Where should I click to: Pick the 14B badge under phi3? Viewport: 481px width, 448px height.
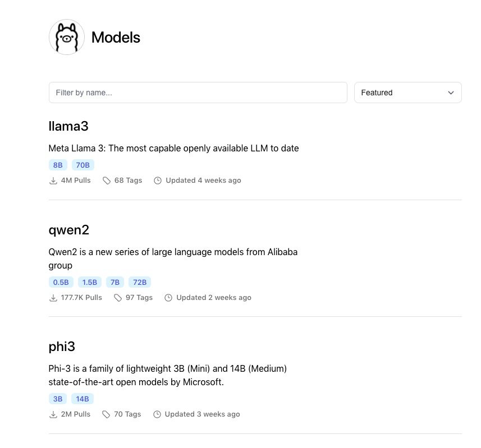click(x=82, y=399)
